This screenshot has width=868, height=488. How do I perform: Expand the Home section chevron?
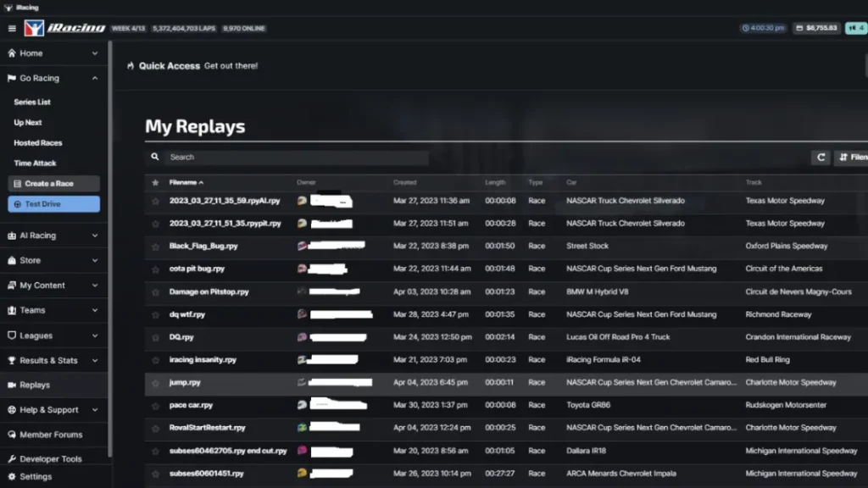tap(95, 53)
